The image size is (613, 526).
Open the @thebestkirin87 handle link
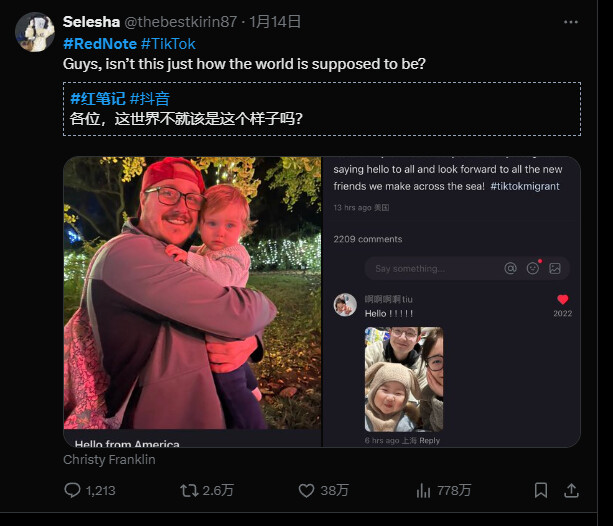point(181,22)
